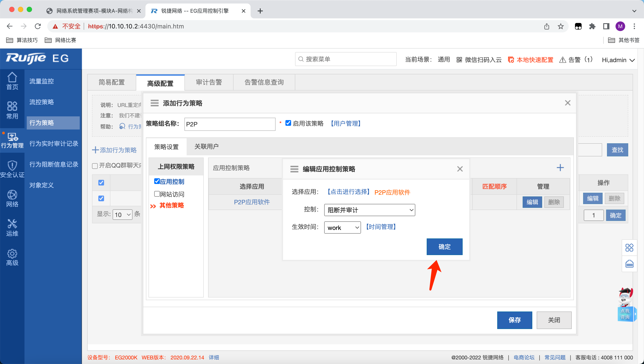Viewport: 644px width, 364px height.
Task: Click the blue plus icon to add application policy
Action: pos(560,168)
